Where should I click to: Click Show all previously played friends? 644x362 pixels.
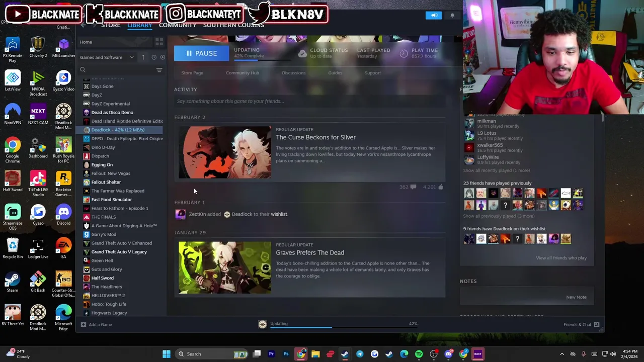(499, 216)
